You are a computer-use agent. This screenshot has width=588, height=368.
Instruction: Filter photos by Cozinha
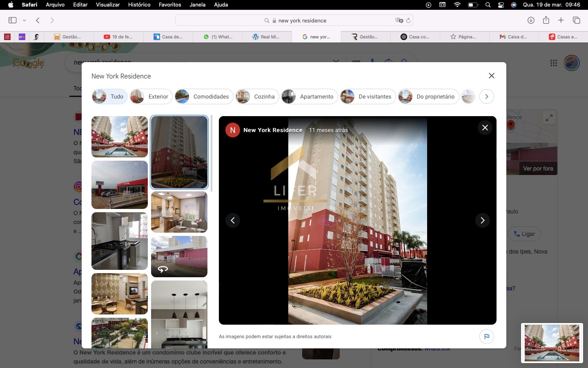click(257, 96)
